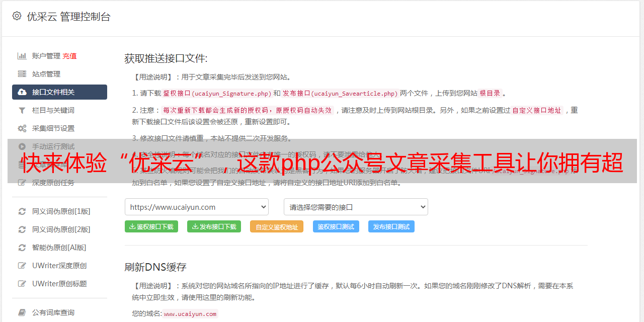Click the bar chart icon for 账户管理

(22, 56)
